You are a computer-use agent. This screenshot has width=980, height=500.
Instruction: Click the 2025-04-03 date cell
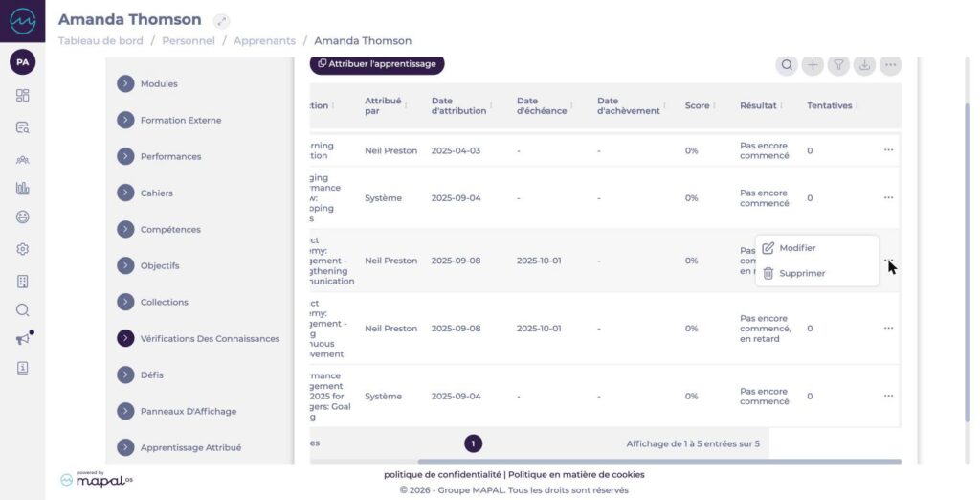pyautogui.click(x=456, y=150)
